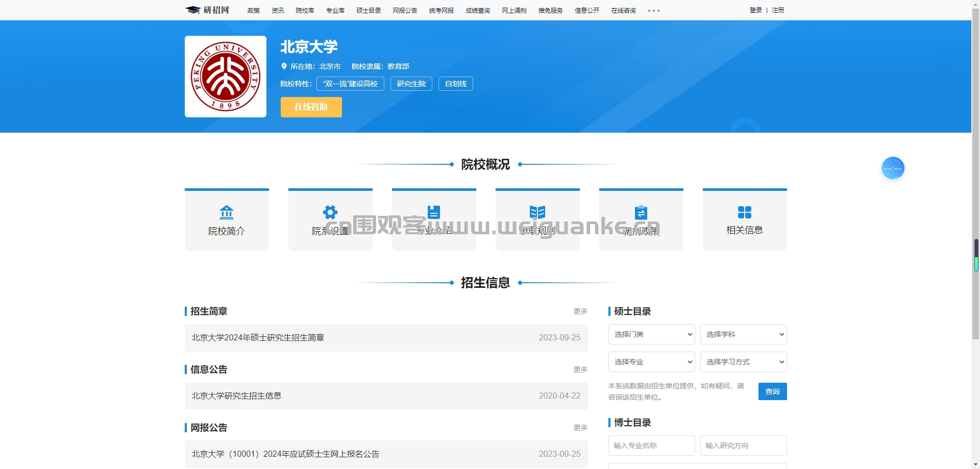Image resolution: width=980 pixels, height=469 pixels.
Task: Open the three-dot more menu in navigation
Action: click(x=654, y=11)
